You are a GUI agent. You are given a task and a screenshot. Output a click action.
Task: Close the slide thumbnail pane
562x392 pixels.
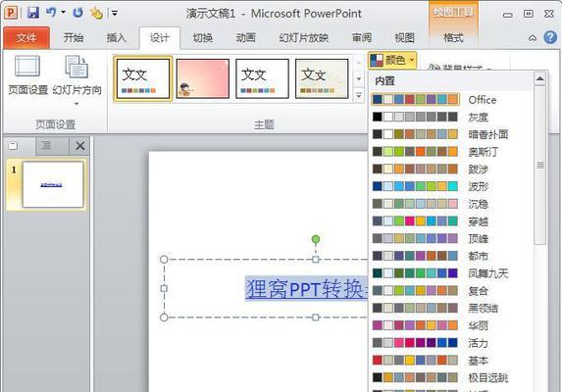[x=80, y=146]
